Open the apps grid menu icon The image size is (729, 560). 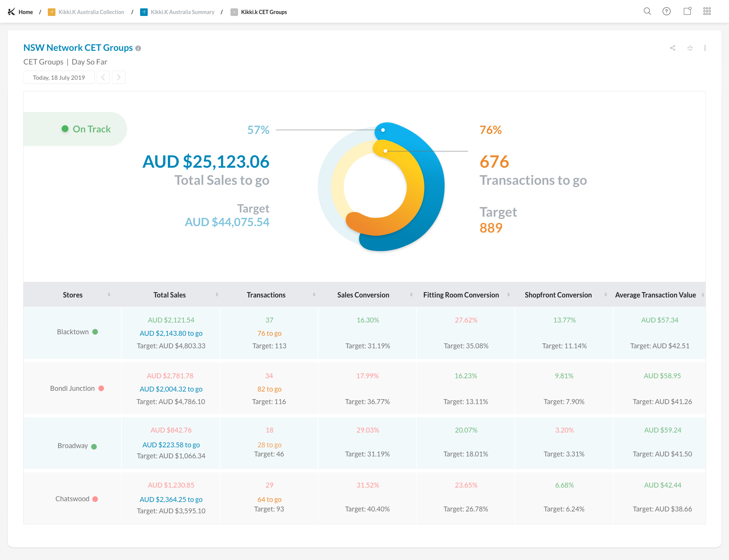707,11
